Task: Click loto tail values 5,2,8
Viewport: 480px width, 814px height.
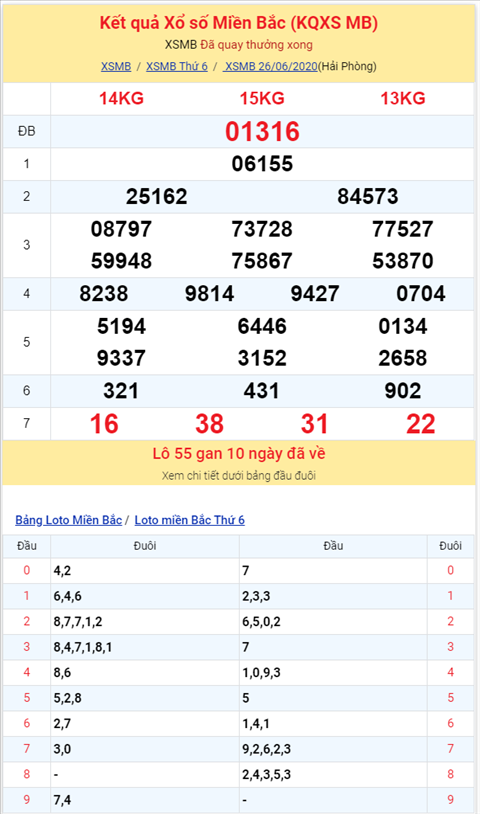Action: (67, 698)
